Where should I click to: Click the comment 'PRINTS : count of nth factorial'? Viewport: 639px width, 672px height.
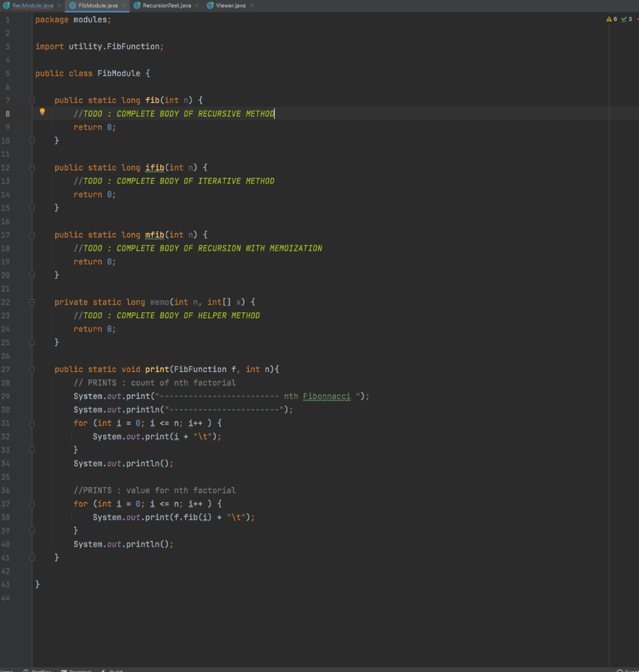pos(155,383)
